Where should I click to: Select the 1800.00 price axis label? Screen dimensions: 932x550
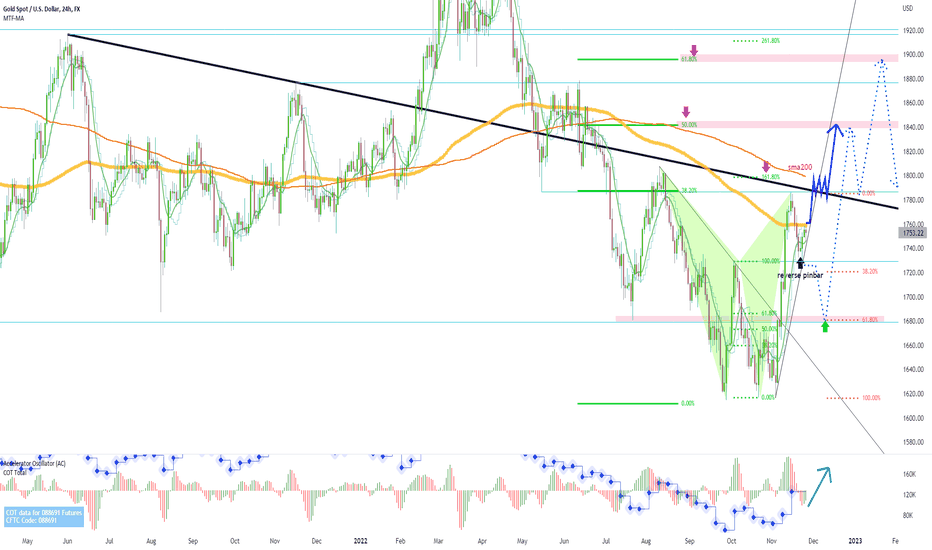(914, 176)
